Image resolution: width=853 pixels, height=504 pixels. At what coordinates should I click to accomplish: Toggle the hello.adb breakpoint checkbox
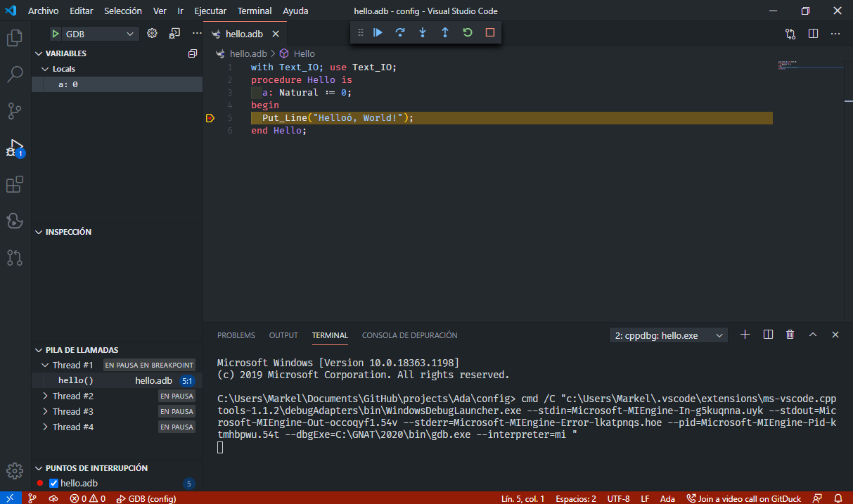tap(53, 483)
